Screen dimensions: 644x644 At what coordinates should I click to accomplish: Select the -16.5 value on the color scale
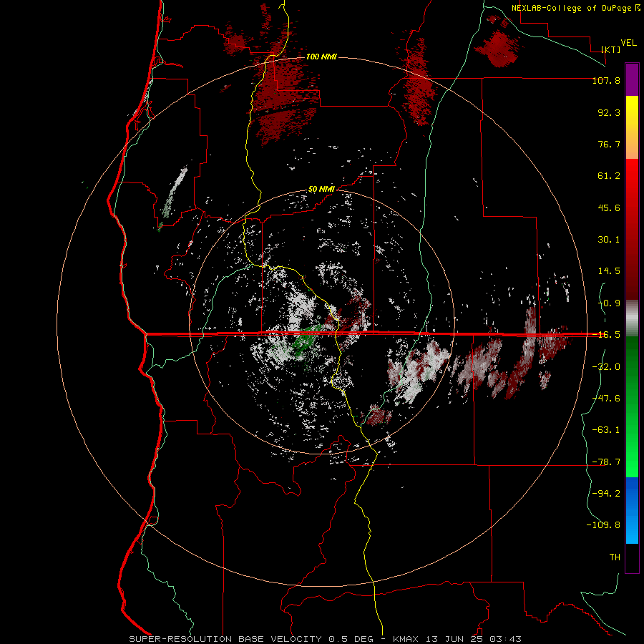pyautogui.click(x=606, y=335)
